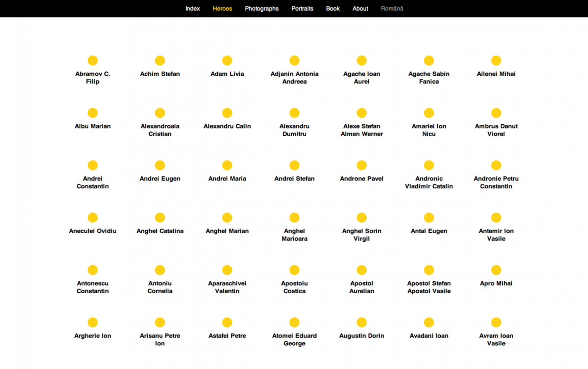
Task: Open the yellow circle above Augustin Dorin
Action: click(362, 322)
